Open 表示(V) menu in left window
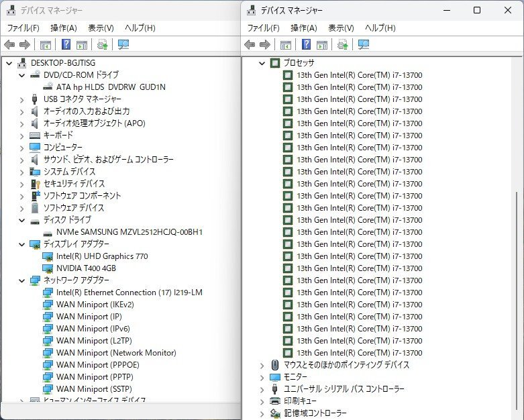This screenshot has width=524, height=420. coord(101,28)
